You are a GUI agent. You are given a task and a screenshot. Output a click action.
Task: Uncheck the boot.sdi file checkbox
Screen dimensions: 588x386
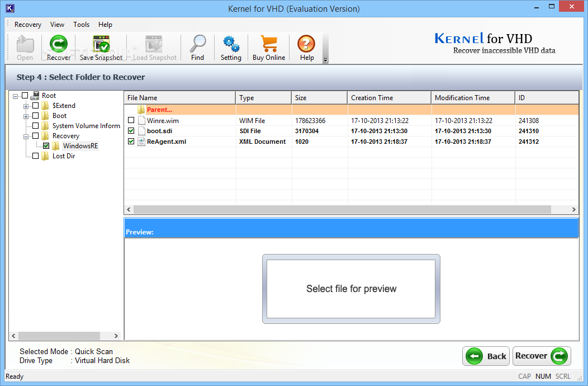[x=131, y=131]
